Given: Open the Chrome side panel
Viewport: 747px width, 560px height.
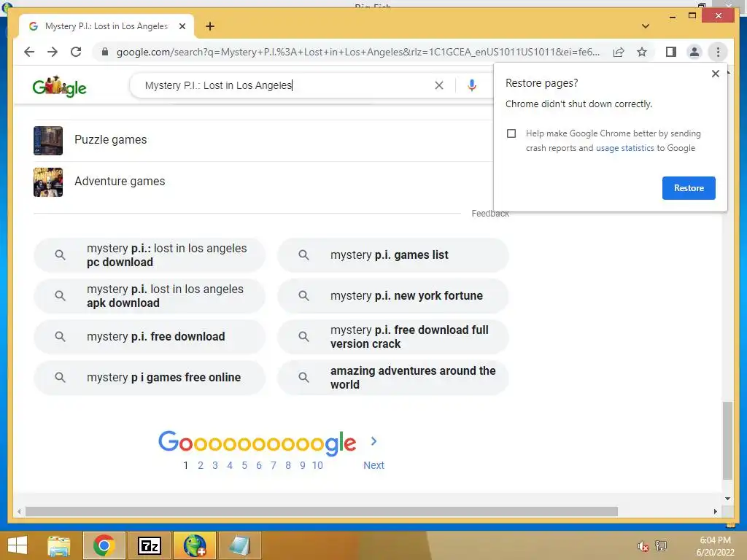Looking at the screenshot, I should pyautogui.click(x=671, y=52).
